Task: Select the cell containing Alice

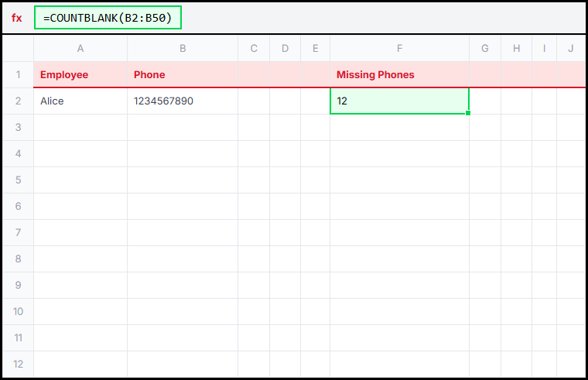Action: click(80, 101)
